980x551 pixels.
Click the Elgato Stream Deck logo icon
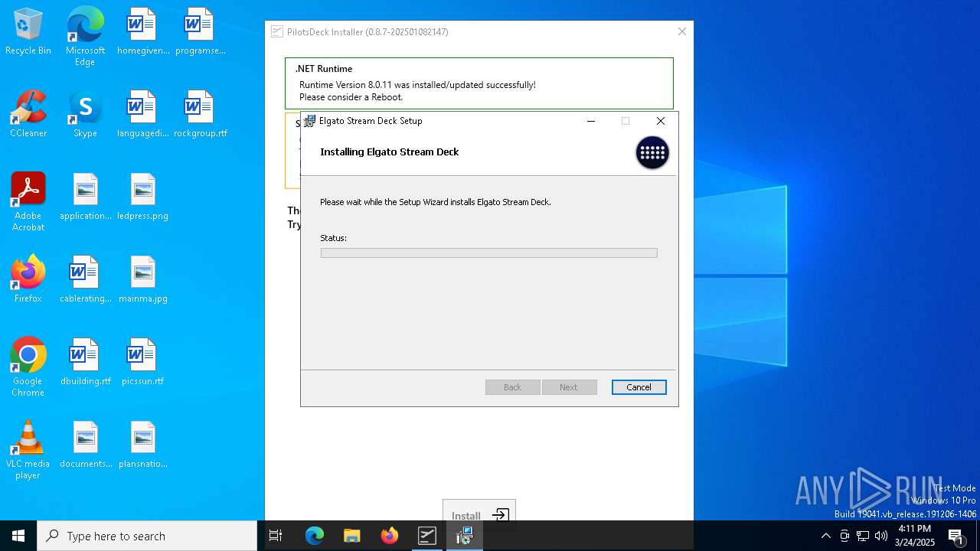tap(652, 152)
